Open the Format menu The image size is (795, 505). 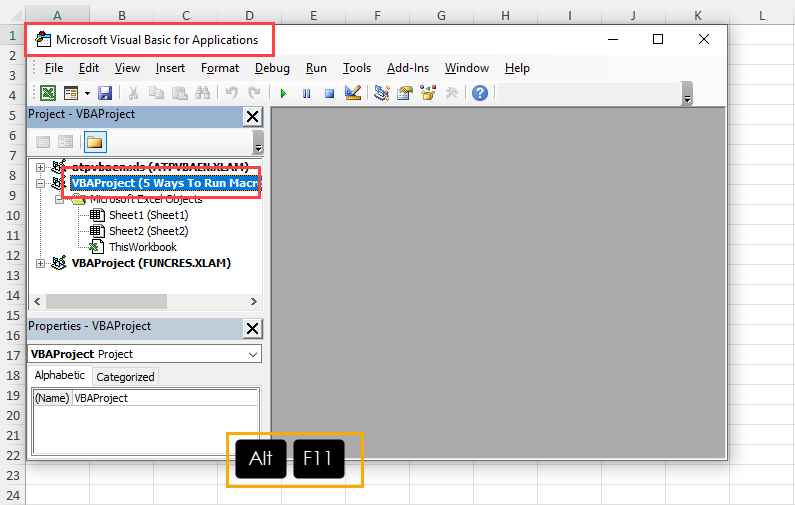click(x=220, y=68)
